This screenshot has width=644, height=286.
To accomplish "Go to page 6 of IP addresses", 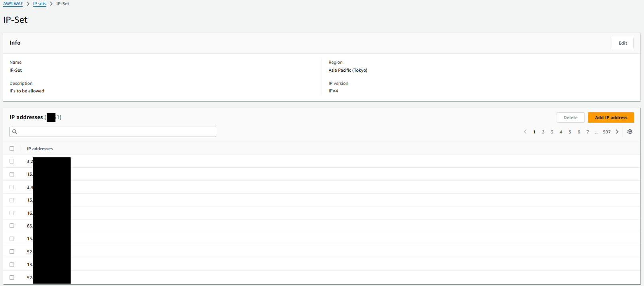I will tap(579, 132).
